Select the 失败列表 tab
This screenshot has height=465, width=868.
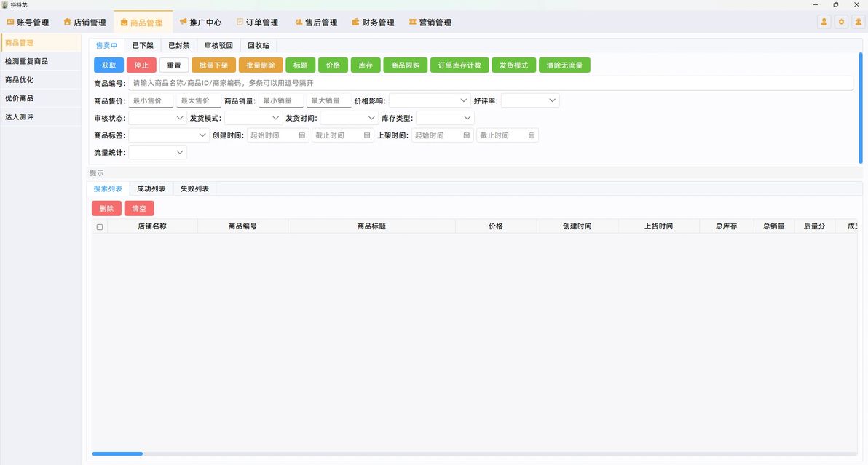tap(195, 188)
